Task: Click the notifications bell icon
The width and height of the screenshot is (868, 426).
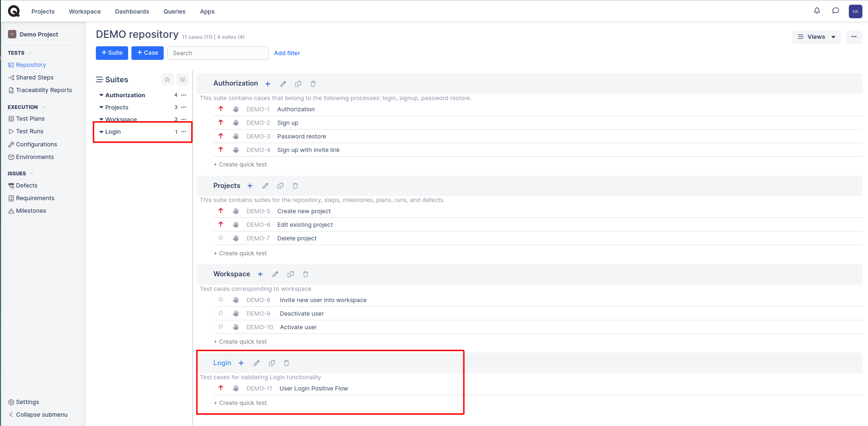Action: 817,11
